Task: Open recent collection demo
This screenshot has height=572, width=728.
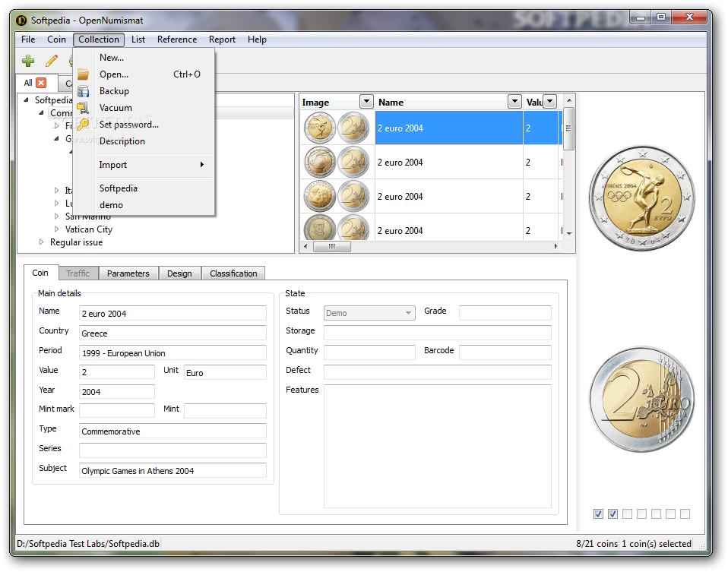Action: pyautogui.click(x=144, y=205)
